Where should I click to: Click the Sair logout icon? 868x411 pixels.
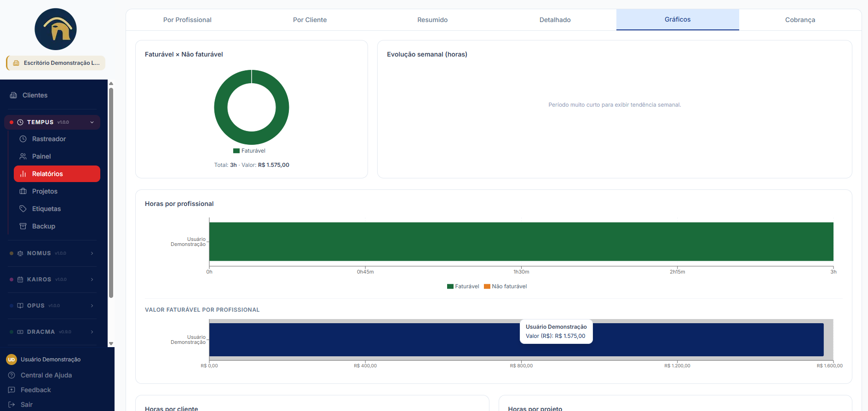tap(11, 405)
